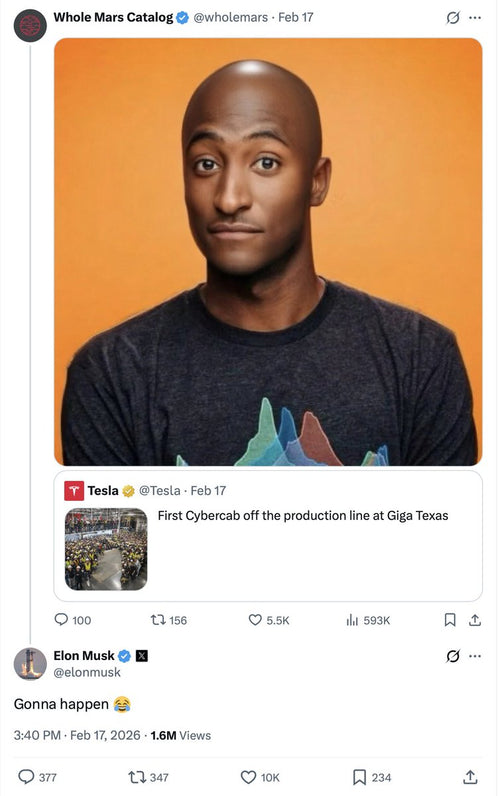The width and height of the screenshot is (500, 796).
Task: Open the three-dot menu on Elon Musk's post
Action: point(475,656)
